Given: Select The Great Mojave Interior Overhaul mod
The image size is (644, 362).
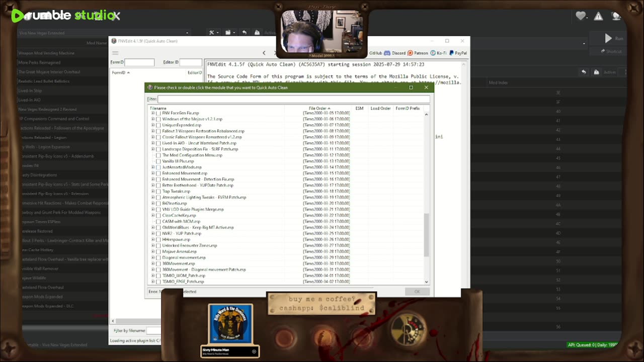Looking at the screenshot, I should (49, 72).
